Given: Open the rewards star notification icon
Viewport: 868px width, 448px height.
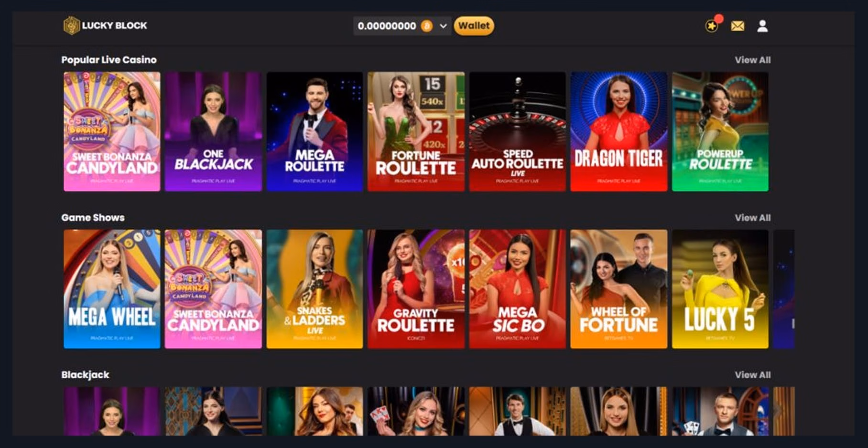Looking at the screenshot, I should click(712, 26).
